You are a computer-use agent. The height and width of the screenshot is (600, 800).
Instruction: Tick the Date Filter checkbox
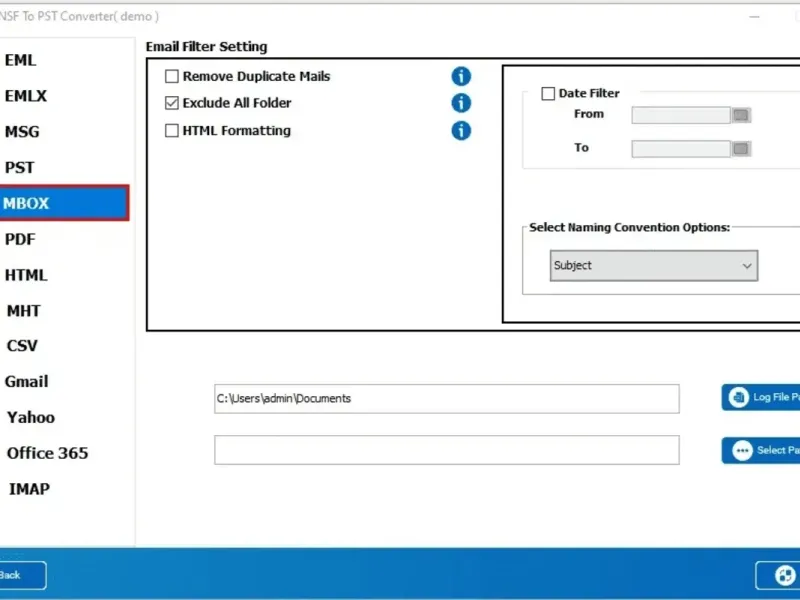pyautogui.click(x=548, y=94)
